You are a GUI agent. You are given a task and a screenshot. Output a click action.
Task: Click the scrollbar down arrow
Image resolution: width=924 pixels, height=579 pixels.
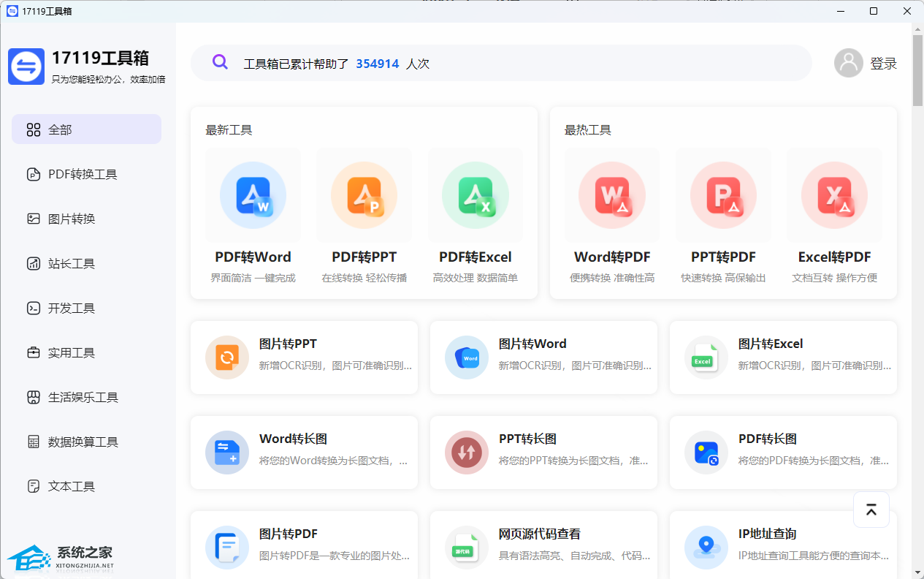tap(917, 572)
